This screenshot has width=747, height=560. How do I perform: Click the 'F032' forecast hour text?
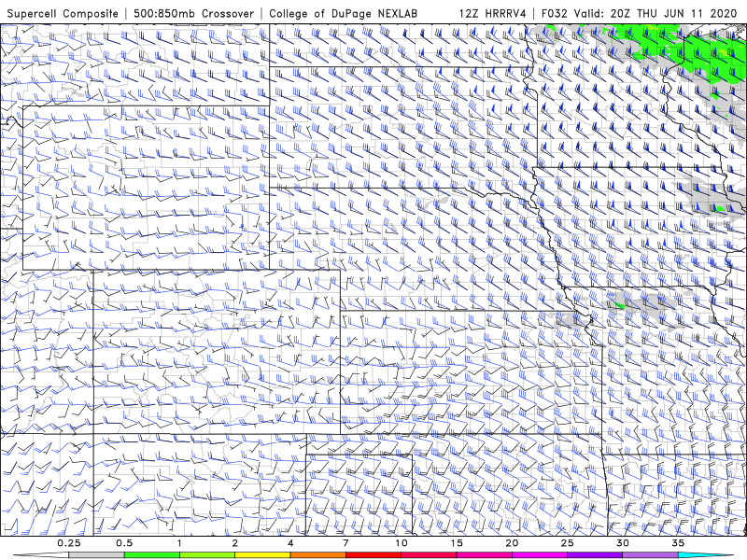pyautogui.click(x=555, y=13)
